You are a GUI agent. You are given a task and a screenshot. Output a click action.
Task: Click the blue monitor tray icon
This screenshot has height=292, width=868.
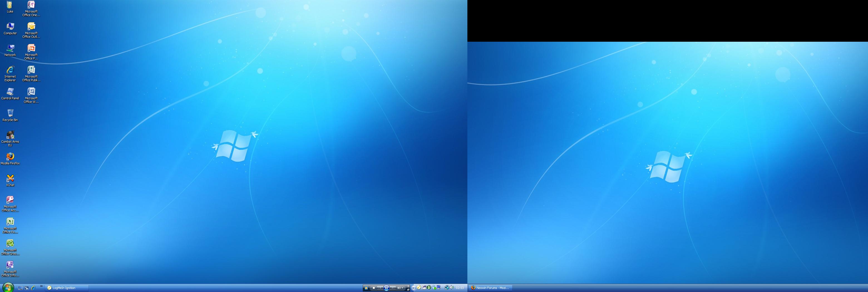pos(439,288)
